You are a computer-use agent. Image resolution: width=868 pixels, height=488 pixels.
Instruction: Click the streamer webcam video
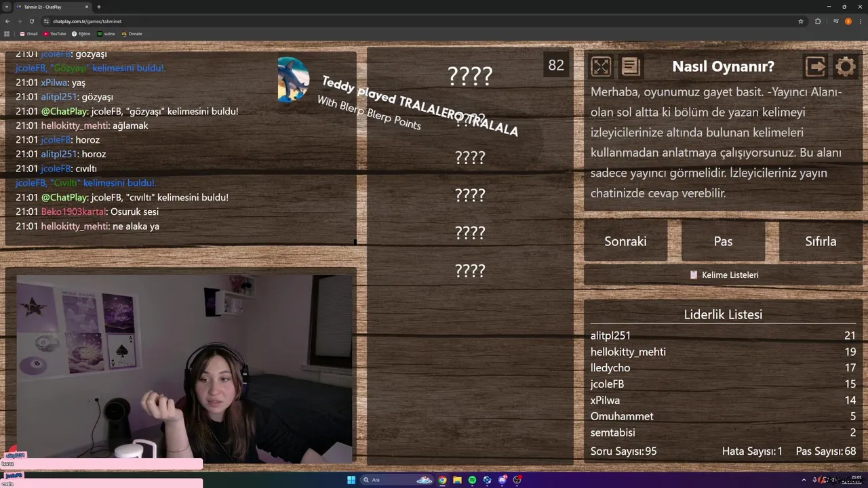[x=184, y=369]
